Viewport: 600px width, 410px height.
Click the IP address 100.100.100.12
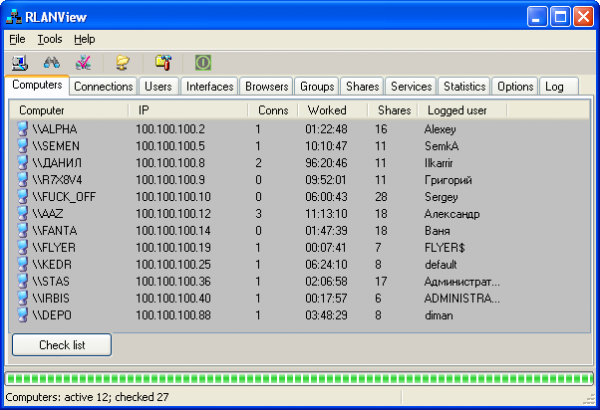173,214
